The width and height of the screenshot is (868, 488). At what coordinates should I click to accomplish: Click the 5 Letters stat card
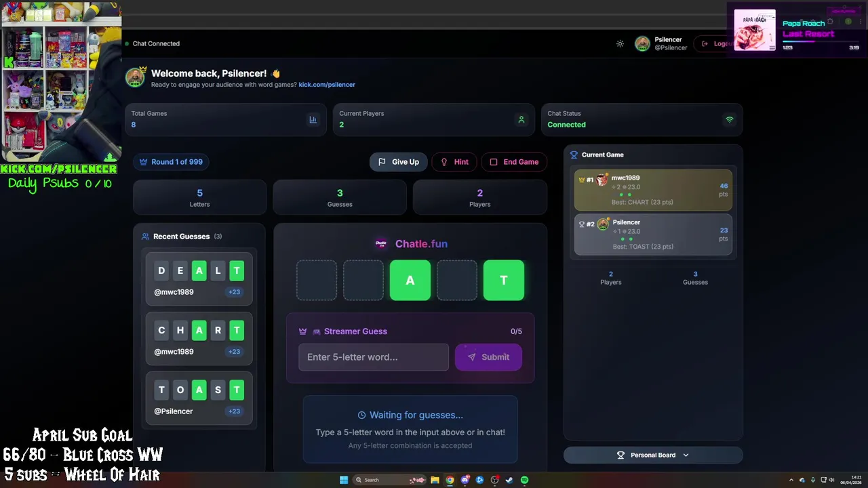pyautogui.click(x=199, y=197)
